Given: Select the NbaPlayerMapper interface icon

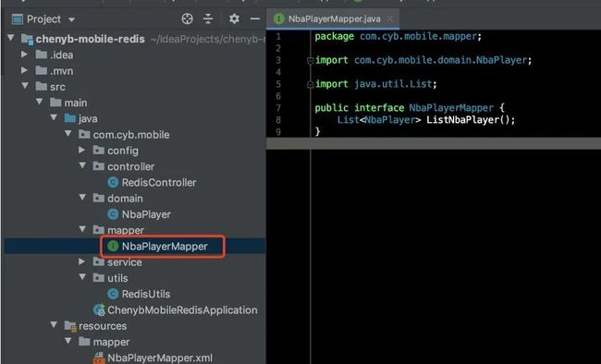Looking at the screenshot, I should pos(113,246).
